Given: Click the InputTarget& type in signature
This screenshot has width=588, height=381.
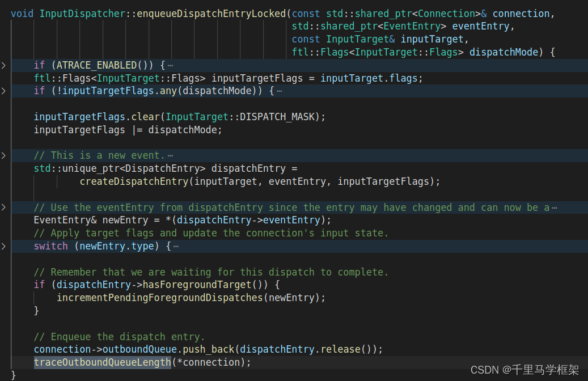Looking at the screenshot, I should click(361, 39).
